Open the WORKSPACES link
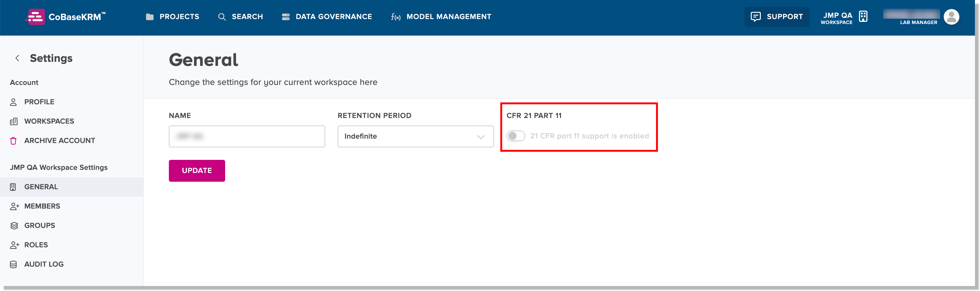The height and width of the screenshot is (291, 980). [49, 121]
